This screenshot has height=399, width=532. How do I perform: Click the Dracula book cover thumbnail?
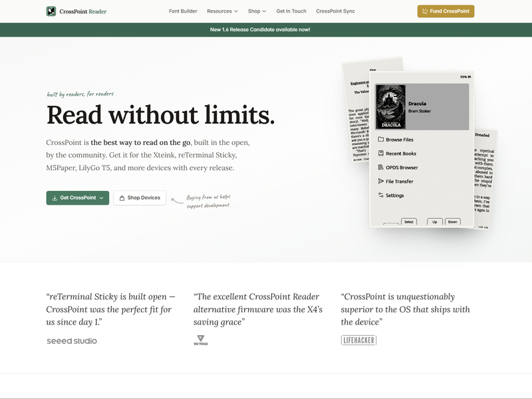391,106
